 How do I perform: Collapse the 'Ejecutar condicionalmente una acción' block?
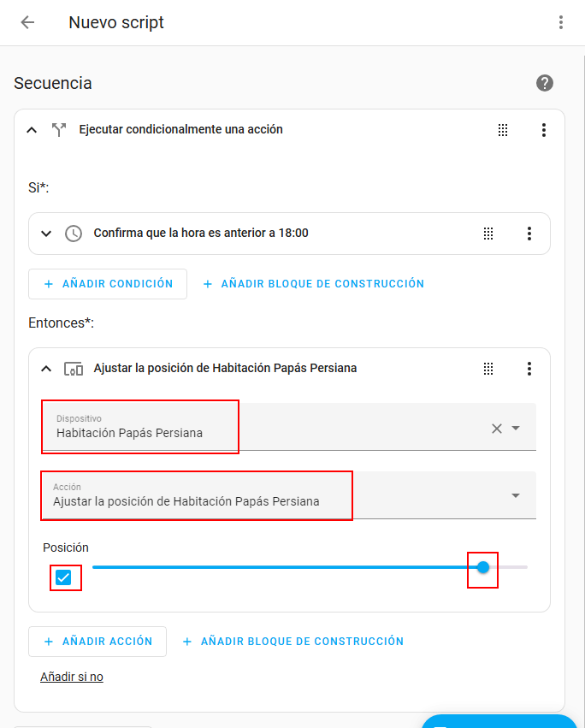32,130
